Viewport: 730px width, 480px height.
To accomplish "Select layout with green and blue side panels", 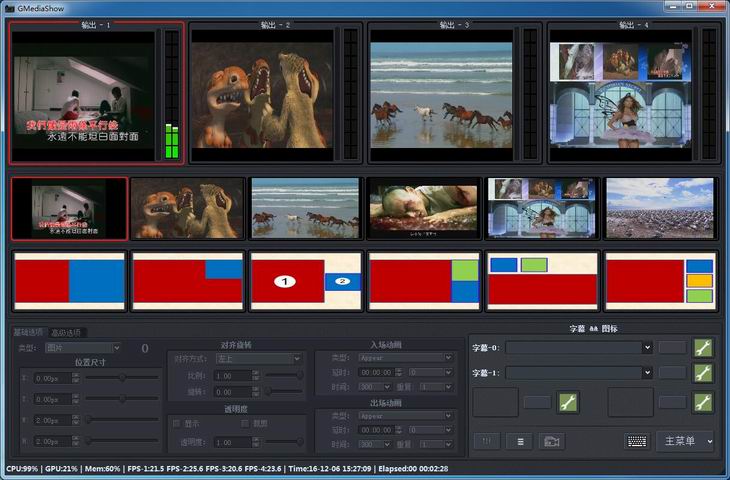I will pos(424,281).
